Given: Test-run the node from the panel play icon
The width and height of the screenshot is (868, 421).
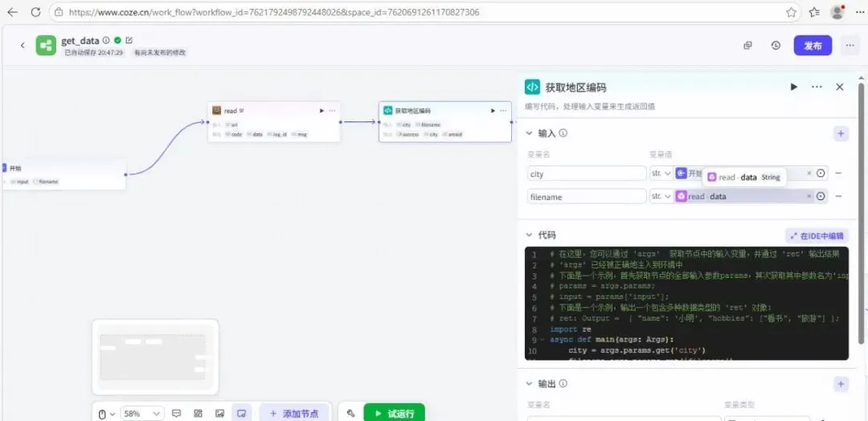Looking at the screenshot, I should pos(794,87).
